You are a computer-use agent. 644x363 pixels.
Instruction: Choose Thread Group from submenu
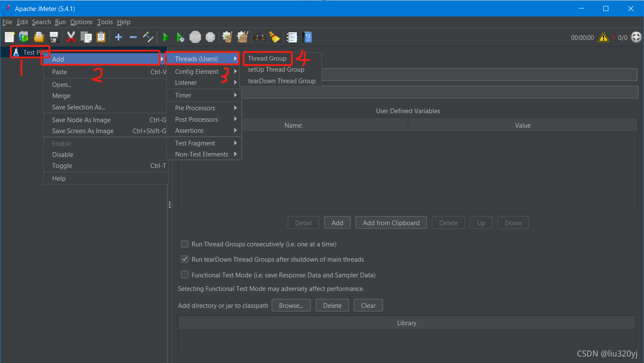267,59
